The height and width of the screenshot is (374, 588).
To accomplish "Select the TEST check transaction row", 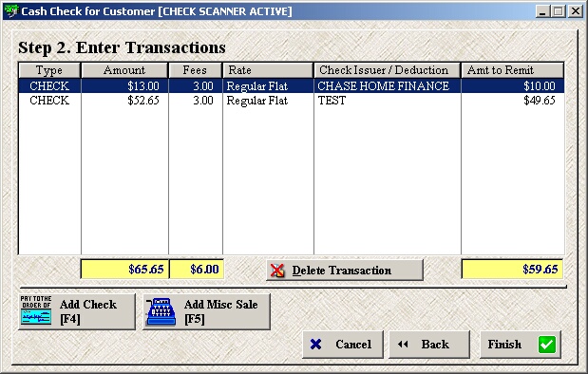I will 292,101.
